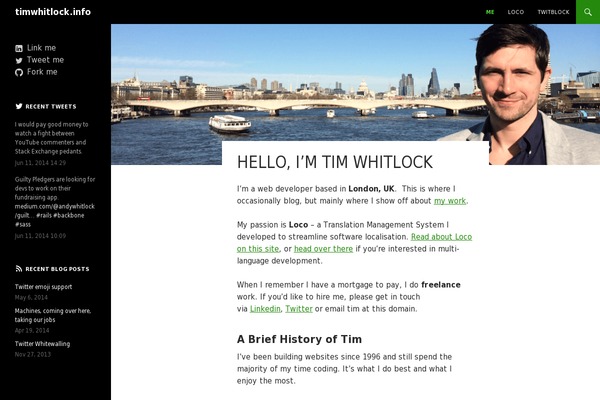Screen dimensions: 600x400
Task: Open the ME menu item
Action: (x=490, y=12)
